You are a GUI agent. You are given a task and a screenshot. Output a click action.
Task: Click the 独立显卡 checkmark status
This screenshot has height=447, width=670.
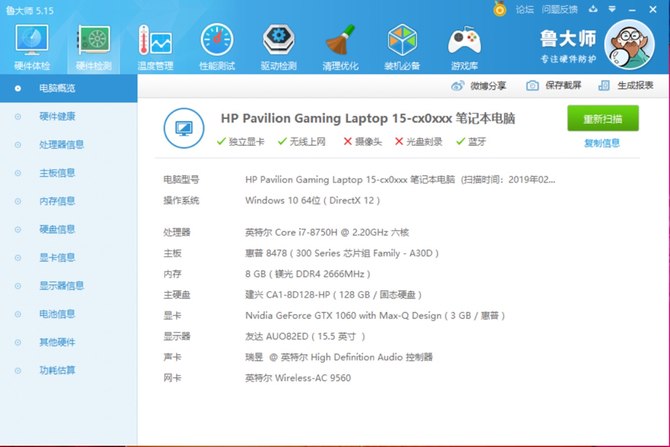click(241, 141)
